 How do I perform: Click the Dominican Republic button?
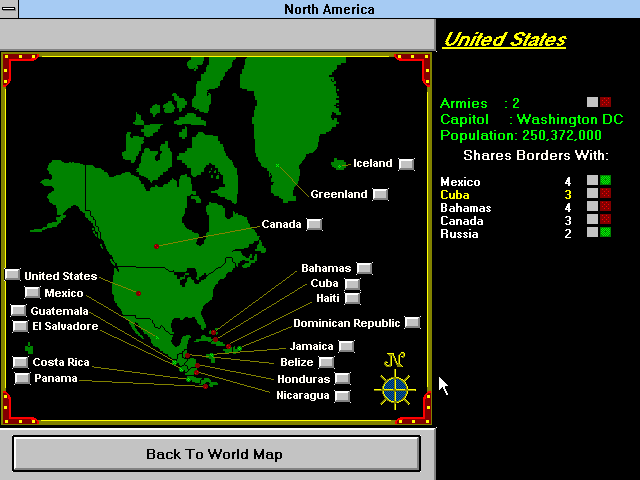(412, 323)
